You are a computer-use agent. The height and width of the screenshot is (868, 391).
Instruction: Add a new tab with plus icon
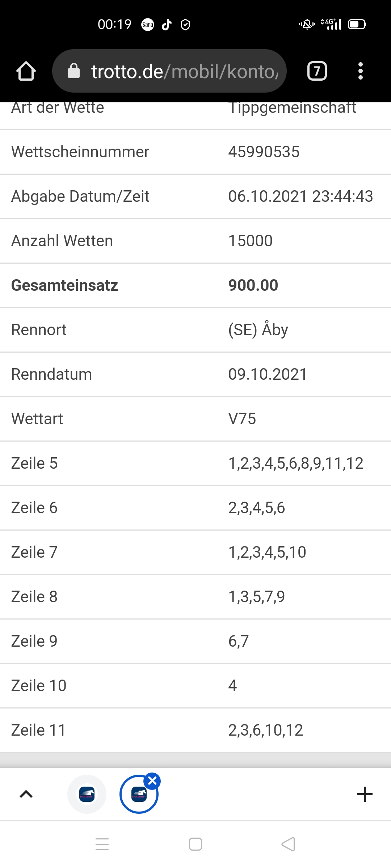point(365,794)
